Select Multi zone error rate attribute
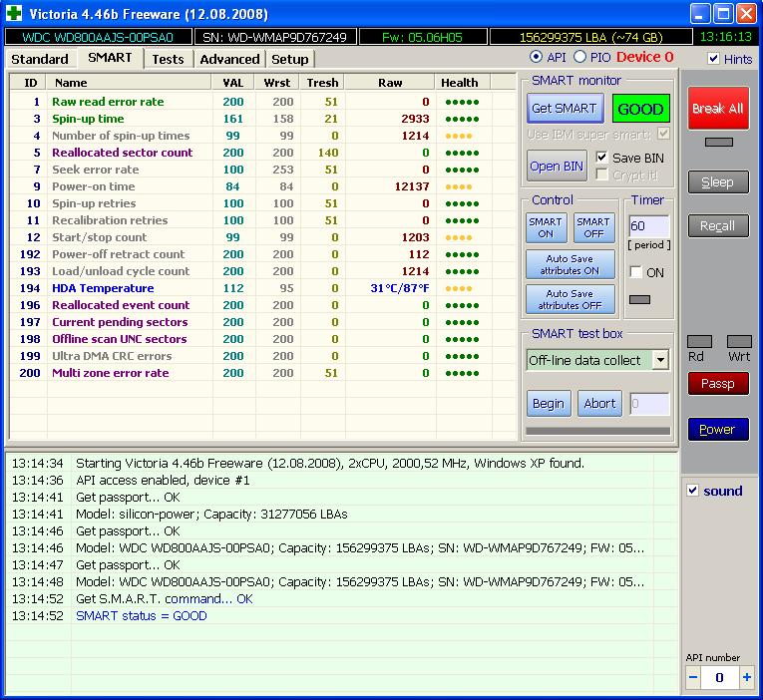The height and width of the screenshot is (700, 763). pyautogui.click(x=261, y=373)
